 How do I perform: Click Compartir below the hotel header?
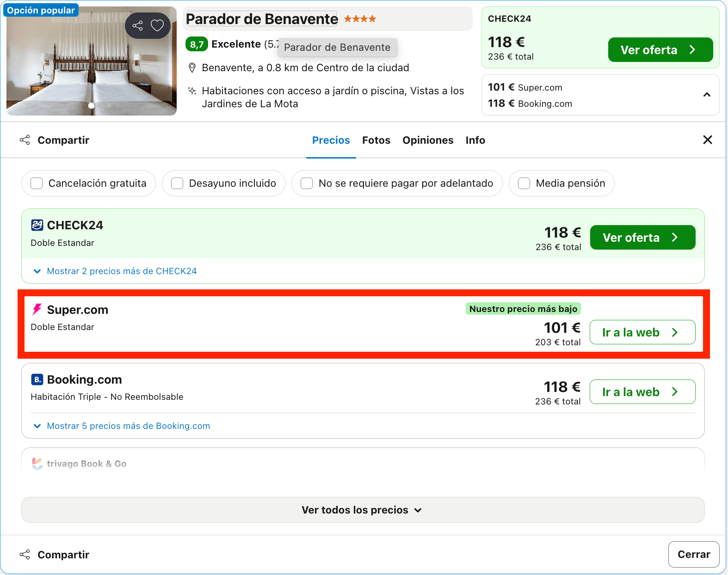click(55, 140)
